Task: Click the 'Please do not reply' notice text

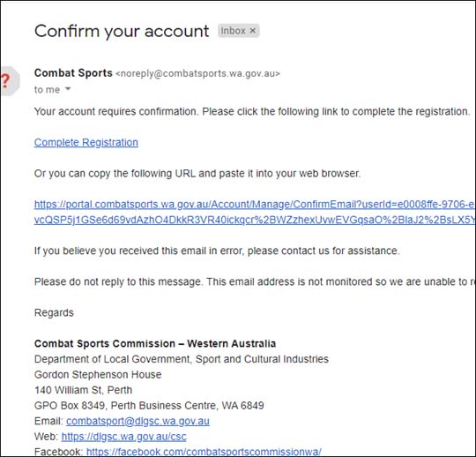Action: click(255, 281)
